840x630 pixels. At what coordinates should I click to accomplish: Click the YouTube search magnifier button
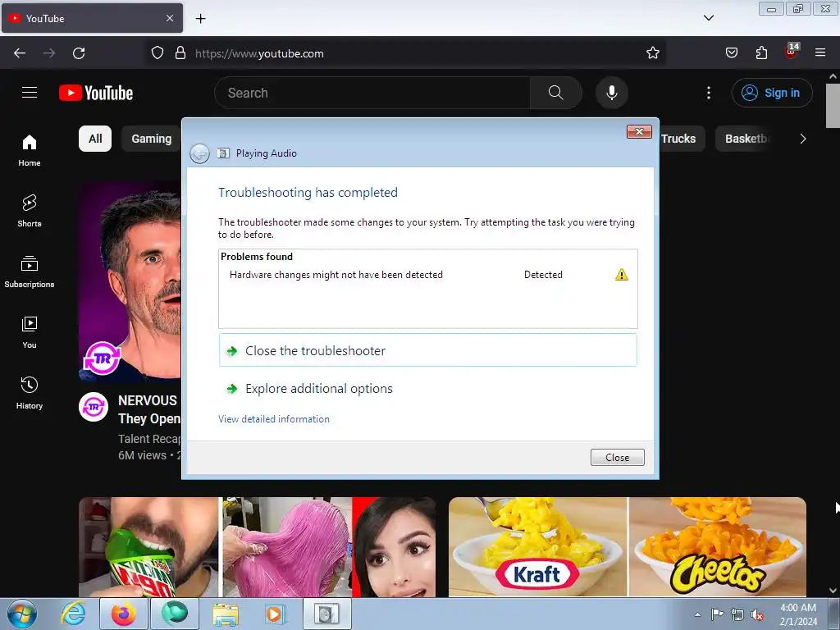click(x=556, y=93)
